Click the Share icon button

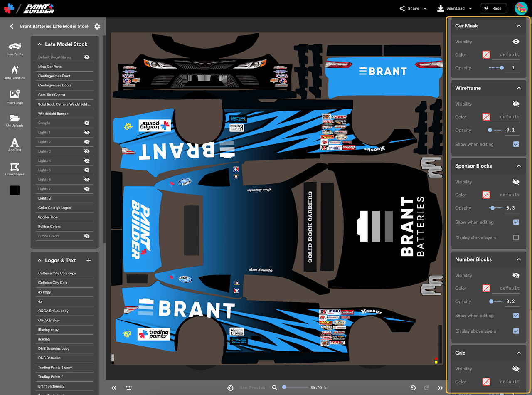409,8
